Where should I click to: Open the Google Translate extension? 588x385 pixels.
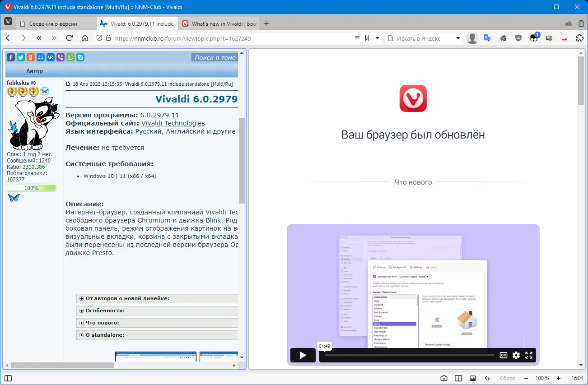tap(488, 38)
